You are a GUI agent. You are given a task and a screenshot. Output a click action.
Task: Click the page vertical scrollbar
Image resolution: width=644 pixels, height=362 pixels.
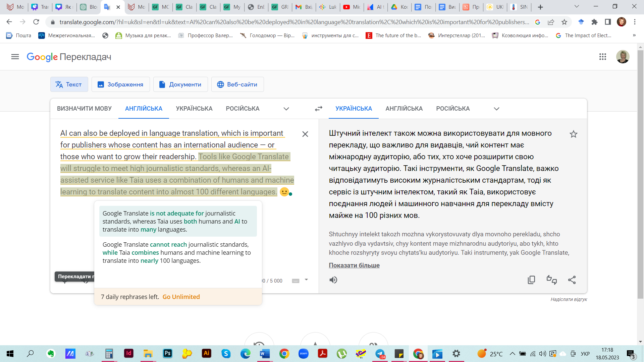(640, 174)
